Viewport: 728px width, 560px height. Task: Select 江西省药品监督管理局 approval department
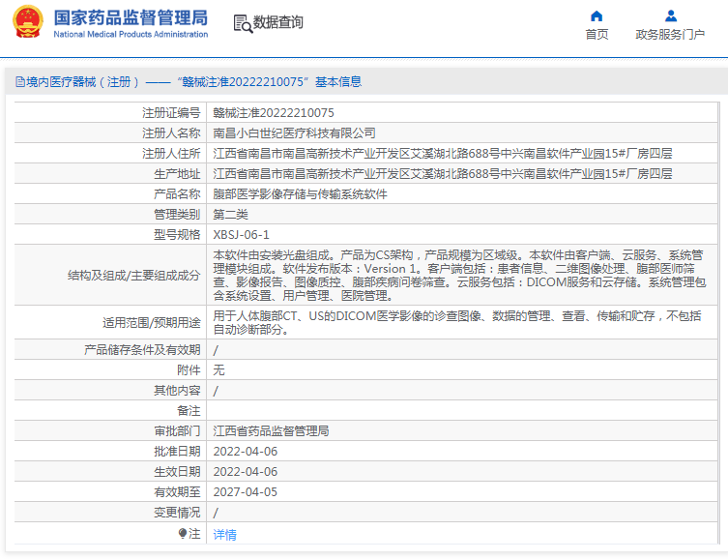[x=271, y=431]
